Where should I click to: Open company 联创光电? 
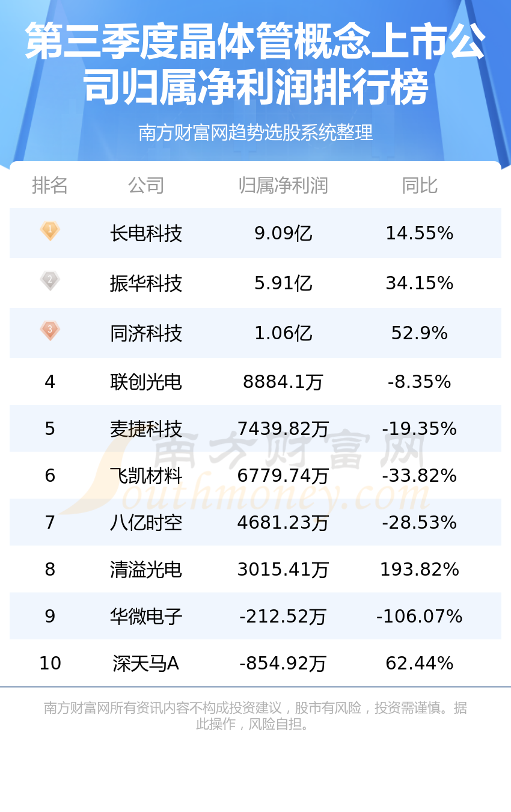146,382
